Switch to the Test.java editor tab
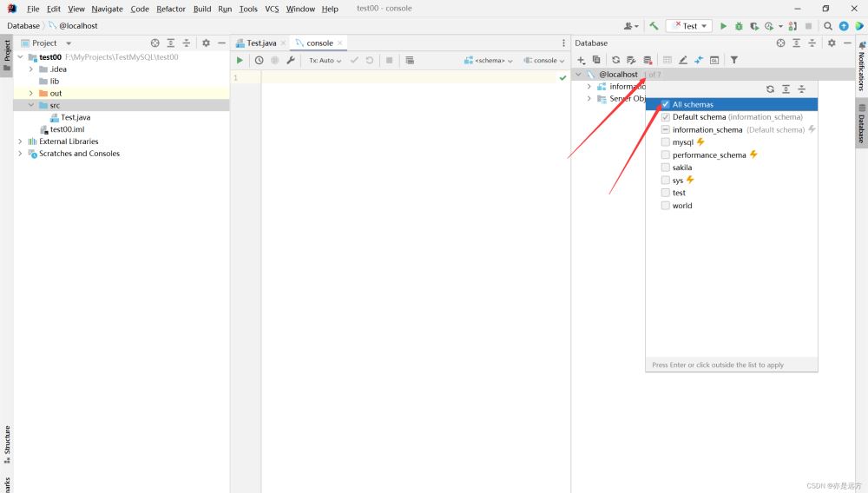This screenshot has width=868, height=493. click(260, 43)
